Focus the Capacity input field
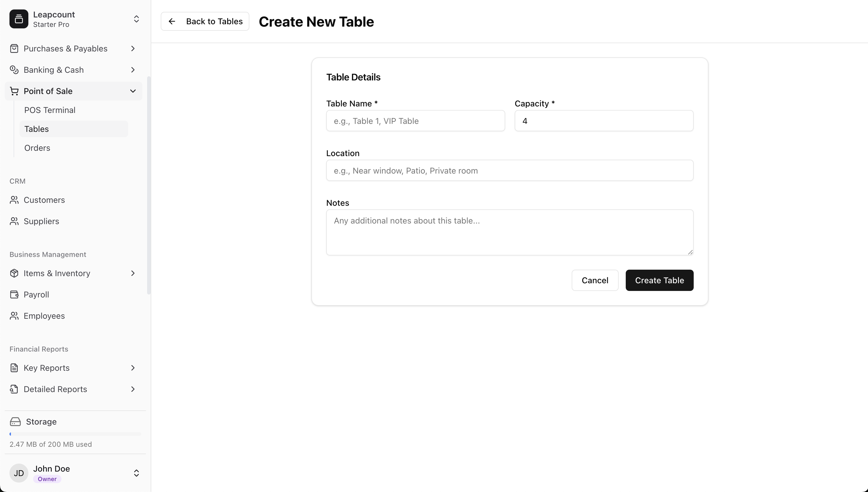 604,121
